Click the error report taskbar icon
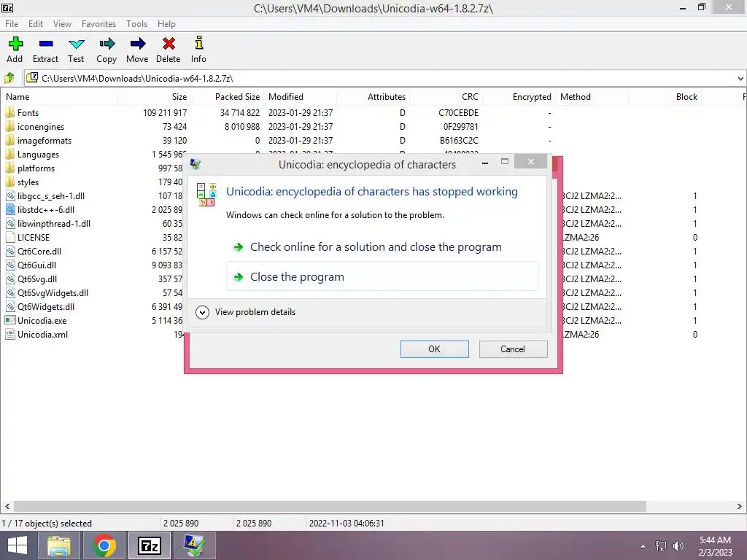This screenshot has width=747, height=560. click(194, 545)
